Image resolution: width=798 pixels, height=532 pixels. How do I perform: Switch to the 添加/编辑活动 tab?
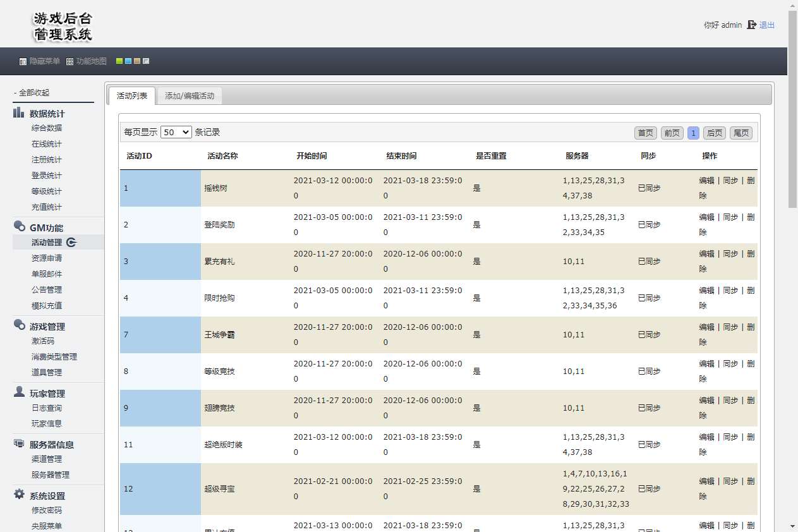[x=190, y=96]
